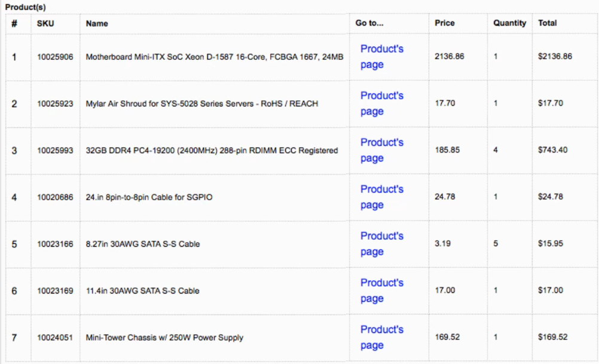599x364 pixels.
Task: Open Product's page link for 32GB DDR4 RDIMM
Action: tap(381, 150)
